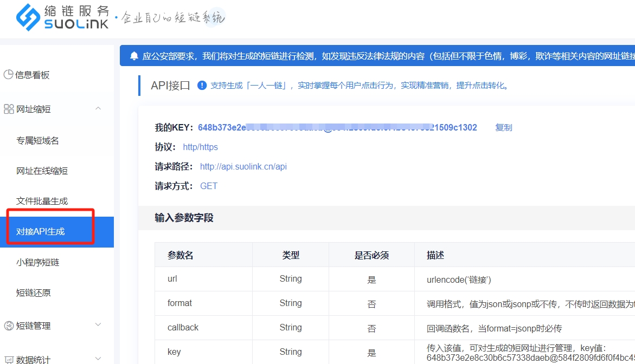Click the 数据统计 chart icon
The width and height of the screenshot is (635, 364).
pyautogui.click(x=9, y=359)
